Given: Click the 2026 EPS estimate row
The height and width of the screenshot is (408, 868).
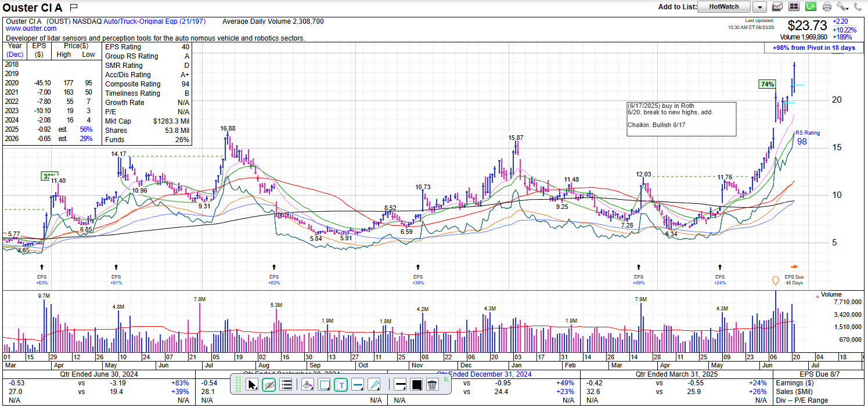Looking at the screenshot, I should click(x=51, y=140).
